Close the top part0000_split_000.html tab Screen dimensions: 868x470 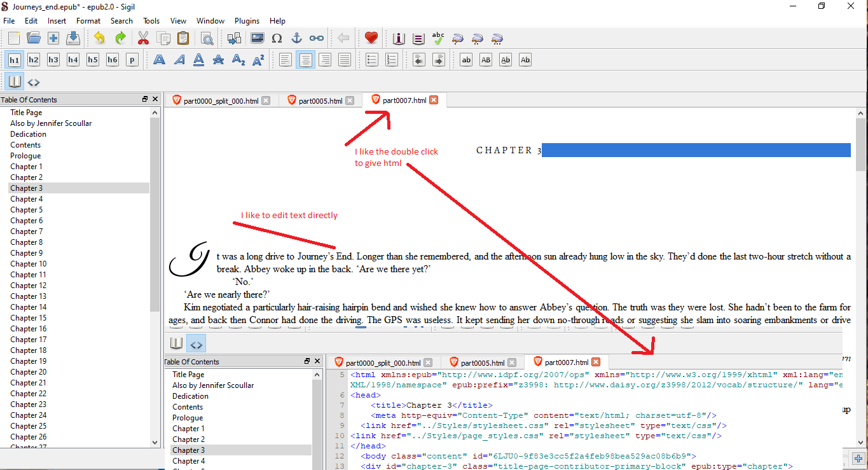(x=266, y=100)
